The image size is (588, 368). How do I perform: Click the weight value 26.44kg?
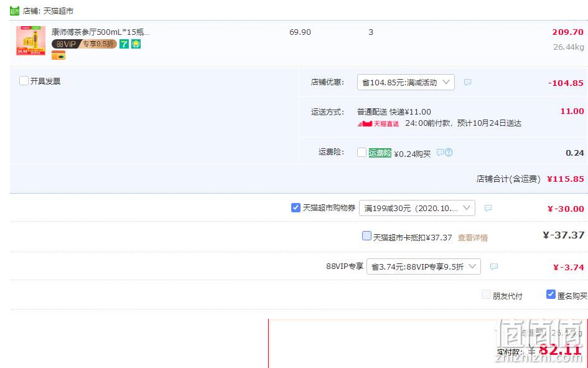pyautogui.click(x=569, y=47)
